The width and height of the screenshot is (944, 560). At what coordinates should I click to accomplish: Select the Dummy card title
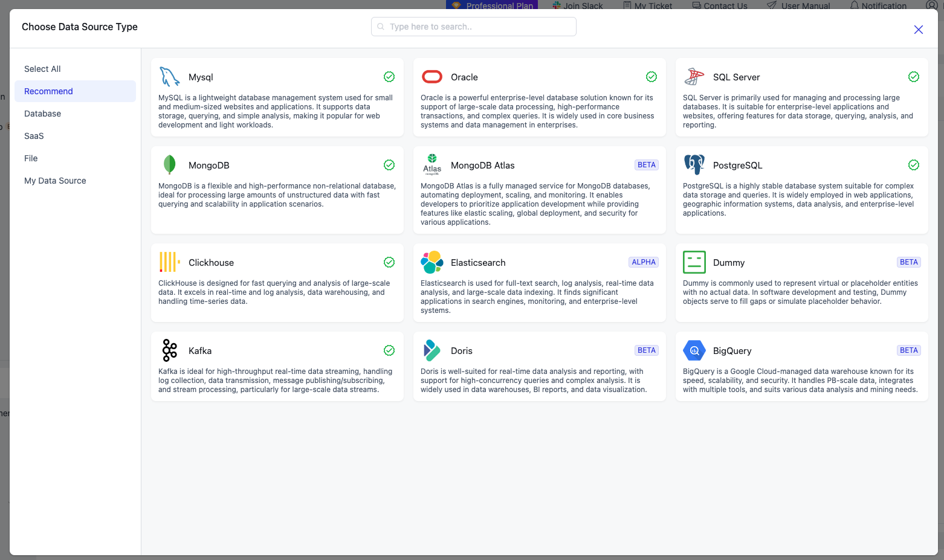(729, 263)
